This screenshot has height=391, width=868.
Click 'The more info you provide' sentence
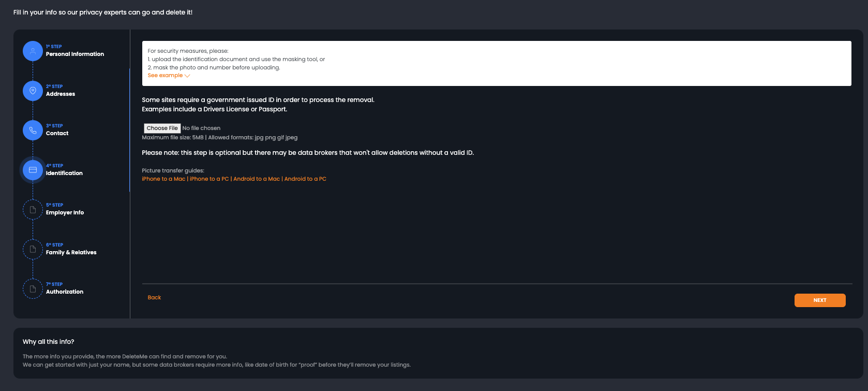[x=125, y=356]
